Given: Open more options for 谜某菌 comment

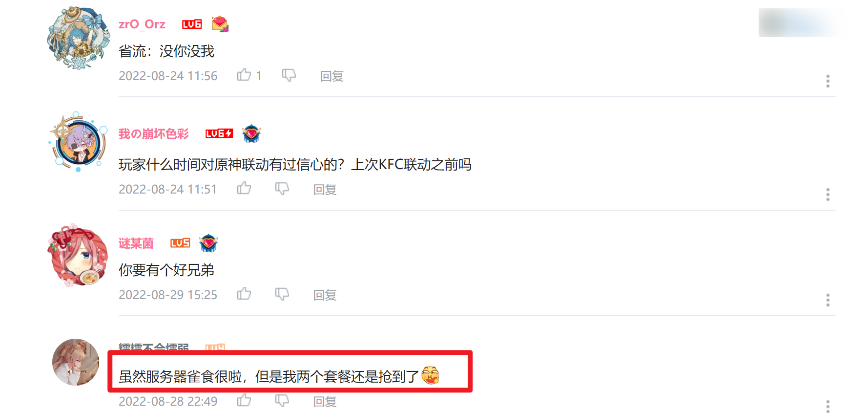Looking at the screenshot, I should (827, 300).
